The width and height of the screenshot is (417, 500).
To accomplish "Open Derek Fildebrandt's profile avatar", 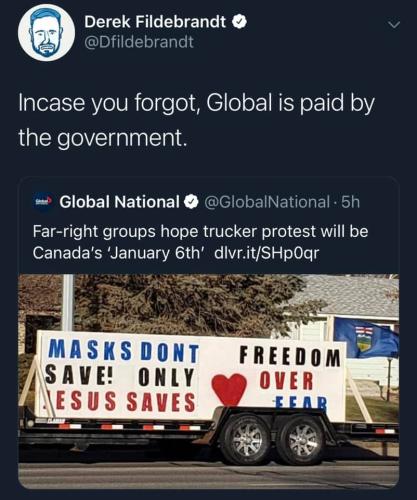I will click(x=46, y=33).
